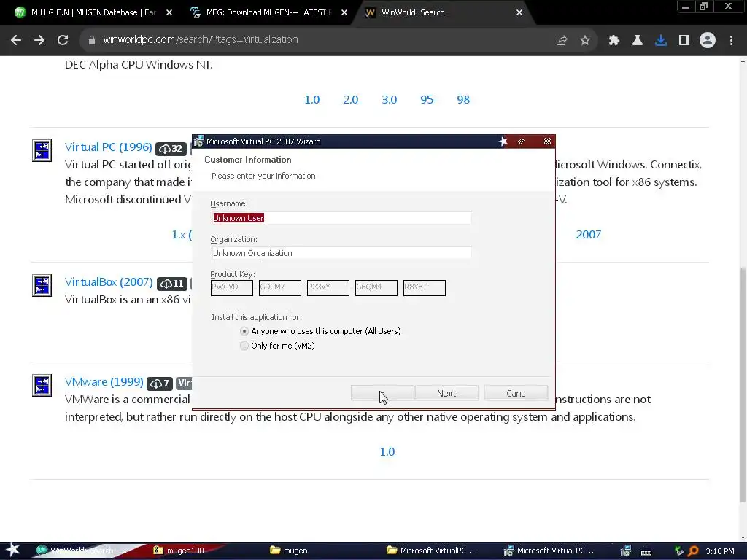Click the VMware 7 downloads badge
Viewport: 747px width, 560px height.
160,384
